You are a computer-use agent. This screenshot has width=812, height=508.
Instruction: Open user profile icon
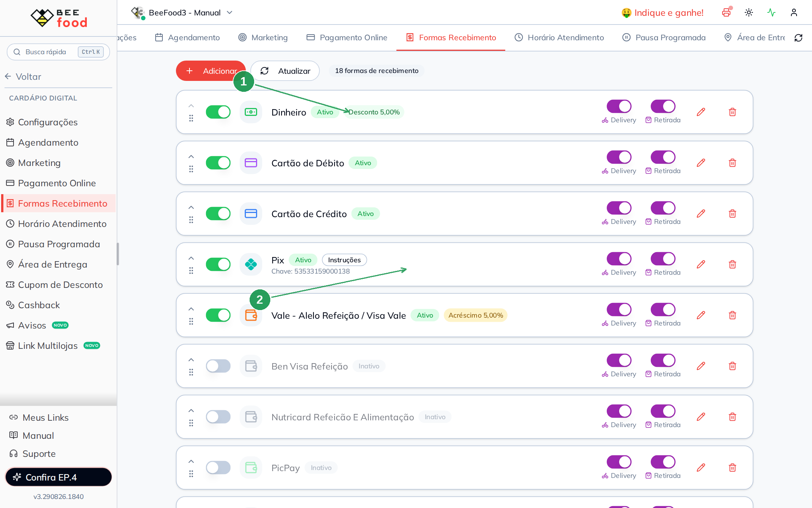point(794,12)
